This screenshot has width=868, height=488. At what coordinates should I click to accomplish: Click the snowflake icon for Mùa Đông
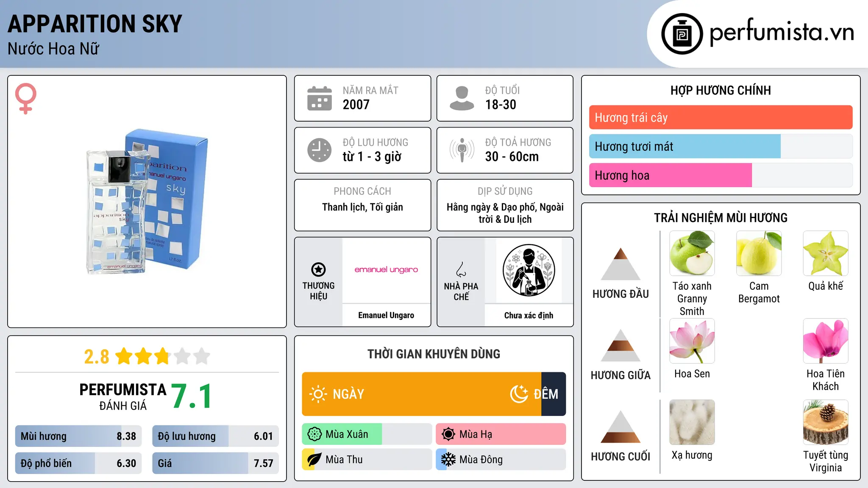point(448,460)
